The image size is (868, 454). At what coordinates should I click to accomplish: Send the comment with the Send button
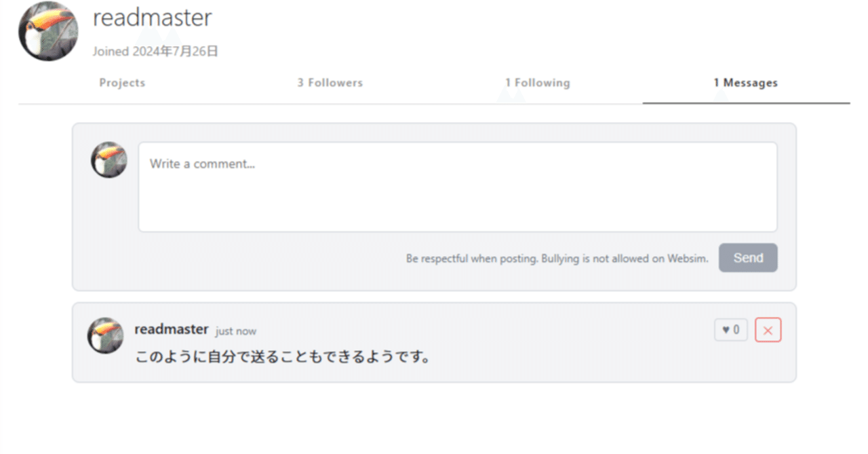748,258
